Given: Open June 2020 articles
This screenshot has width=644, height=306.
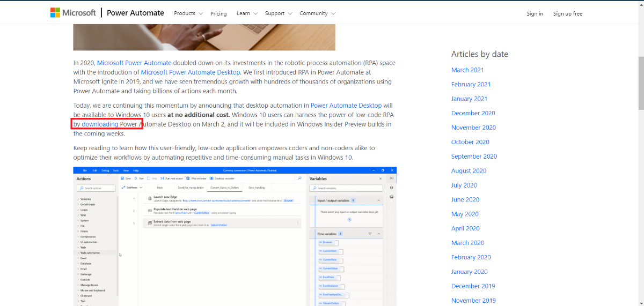Looking at the screenshot, I should pos(465,200).
